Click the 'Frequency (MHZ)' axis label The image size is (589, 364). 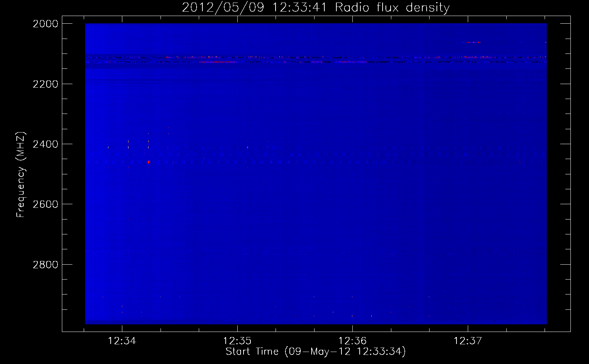click(21, 175)
